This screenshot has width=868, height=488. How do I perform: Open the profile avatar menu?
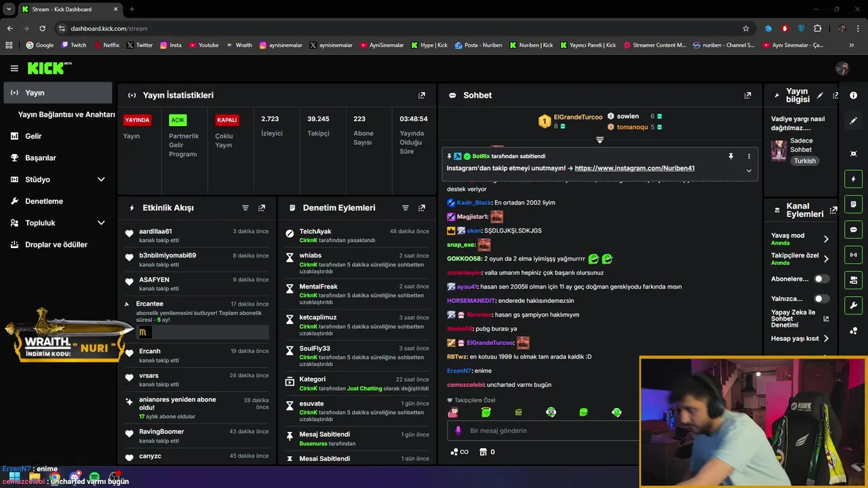[x=842, y=68]
